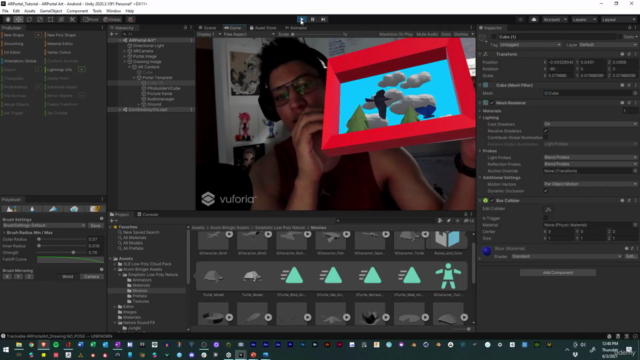640x360 pixels.
Task: Toggle Cube (1) active checkbox
Action: 494,37
